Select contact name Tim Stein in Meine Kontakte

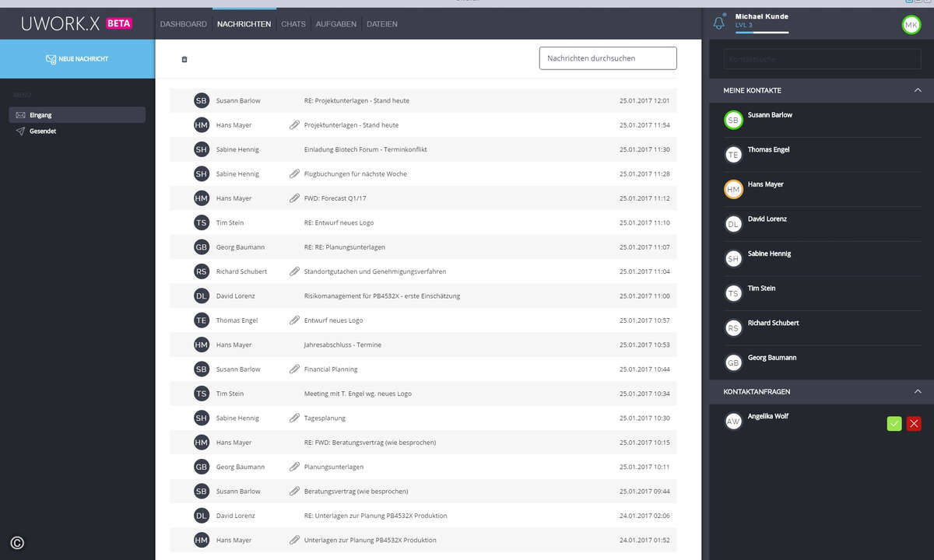pyautogui.click(x=762, y=289)
